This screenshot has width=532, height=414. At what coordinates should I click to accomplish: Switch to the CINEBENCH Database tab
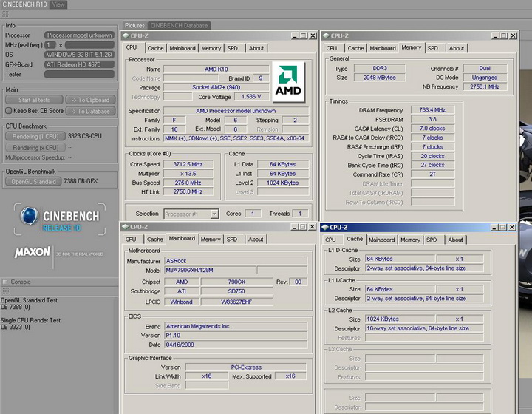point(179,26)
